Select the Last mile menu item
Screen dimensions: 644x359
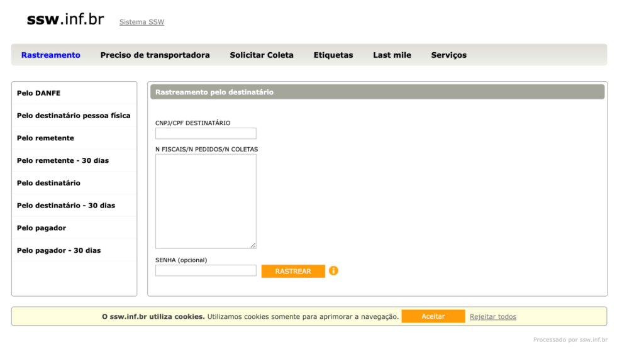(x=392, y=55)
